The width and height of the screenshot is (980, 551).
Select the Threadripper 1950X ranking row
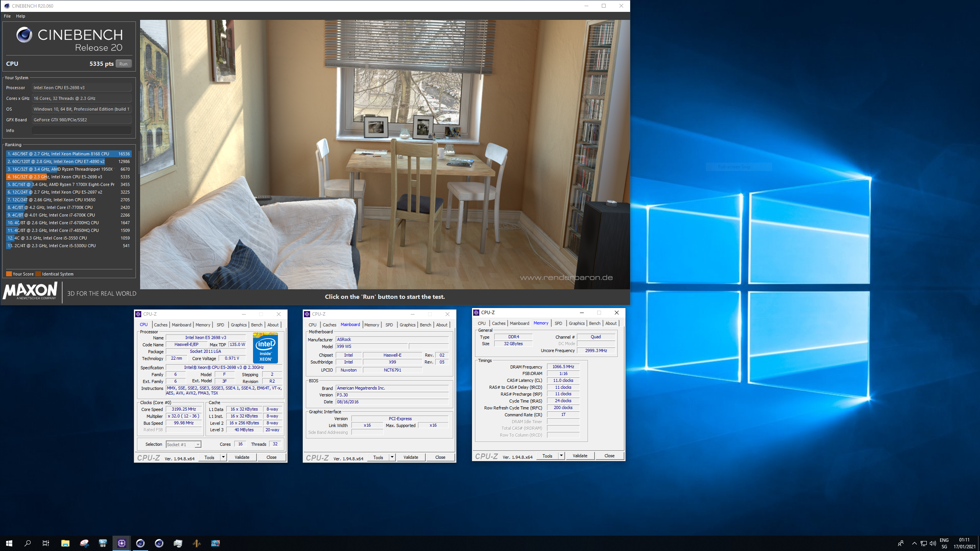tap(69, 169)
